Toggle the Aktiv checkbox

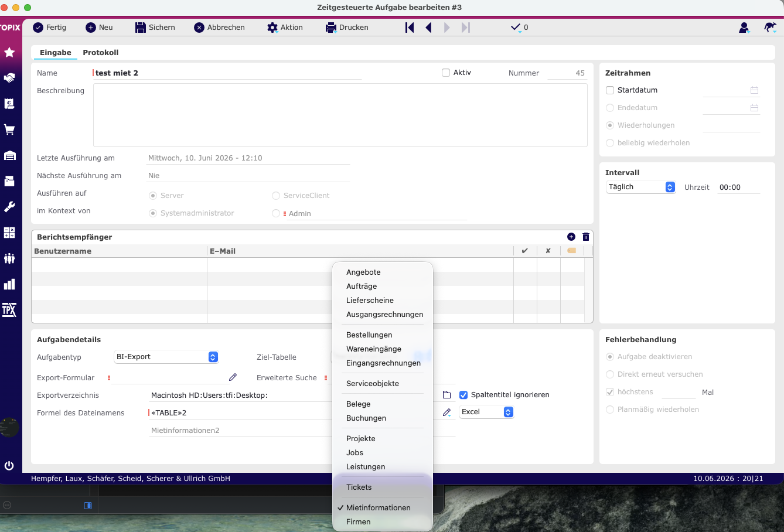(446, 73)
